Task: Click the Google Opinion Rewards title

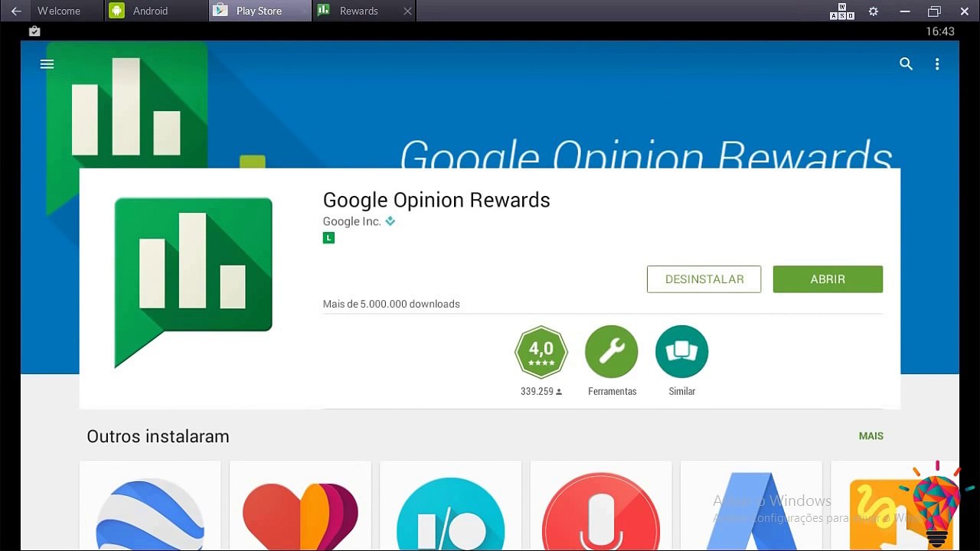Action: (x=436, y=200)
